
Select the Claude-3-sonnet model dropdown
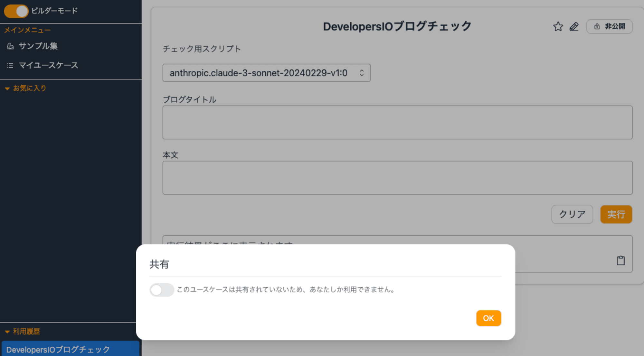pos(267,73)
